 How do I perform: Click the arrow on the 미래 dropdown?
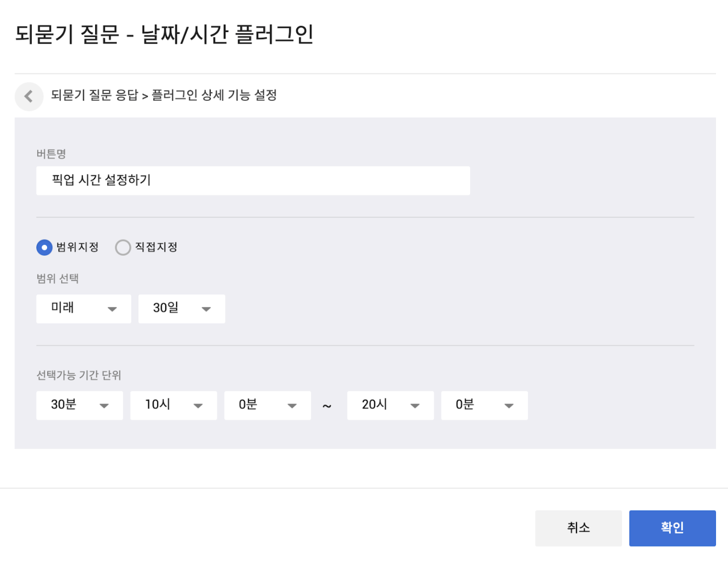pyautogui.click(x=112, y=309)
